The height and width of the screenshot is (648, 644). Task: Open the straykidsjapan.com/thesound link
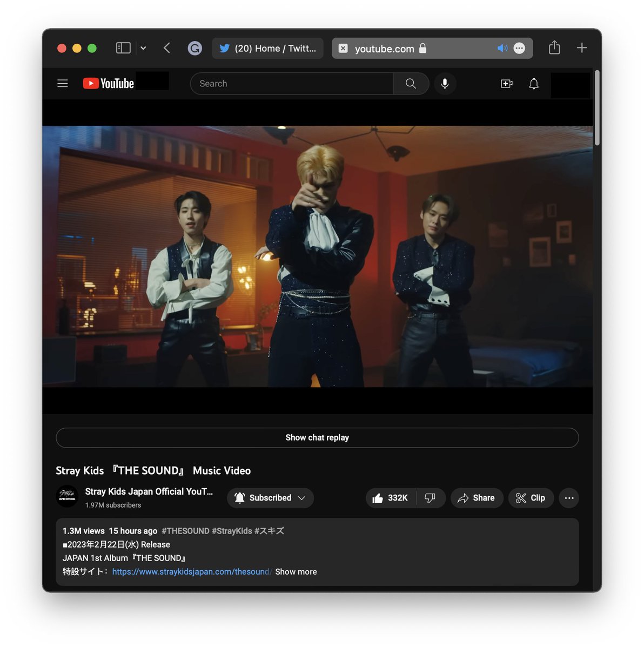pos(192,571)
